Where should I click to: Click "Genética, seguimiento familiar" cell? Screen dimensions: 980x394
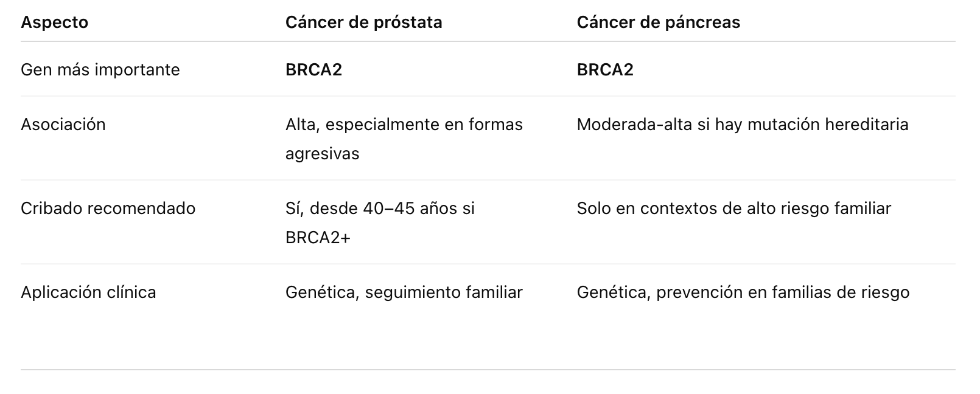pos(404,292)
